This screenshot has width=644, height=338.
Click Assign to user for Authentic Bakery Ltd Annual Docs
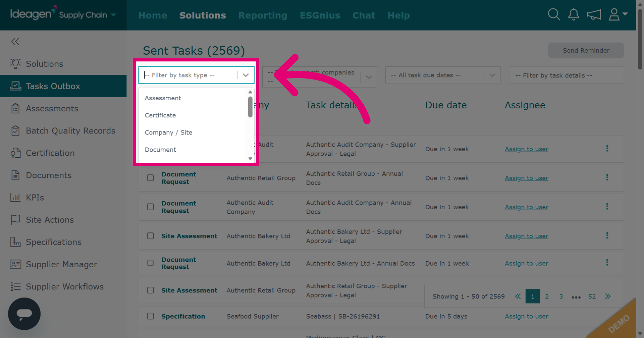pyautogui.click(x=527, y=263)
